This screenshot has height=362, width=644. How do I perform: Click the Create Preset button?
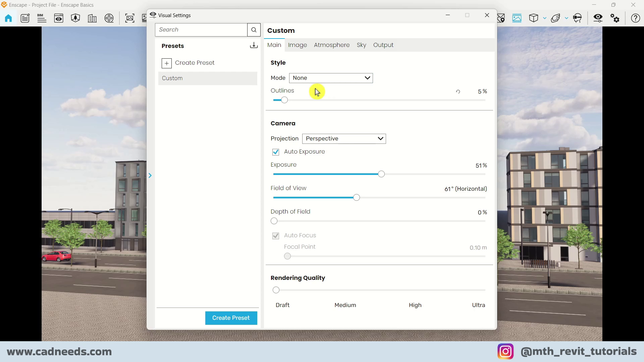[231, 318]
